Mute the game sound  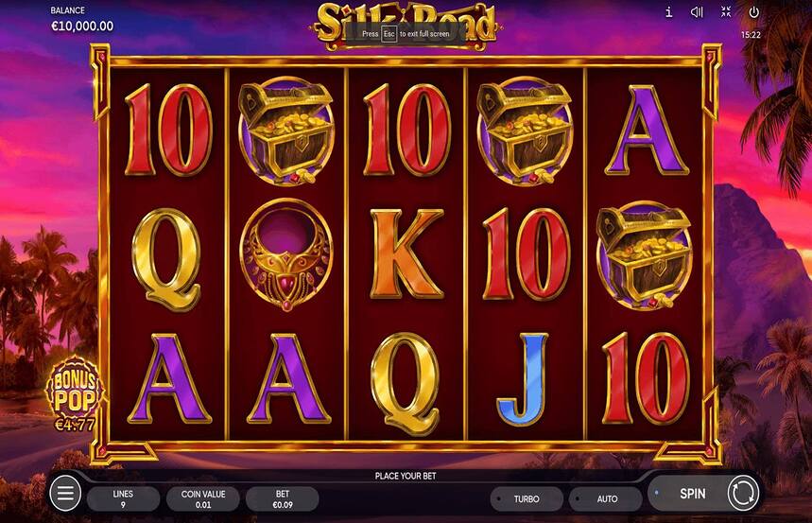point(697,12)
